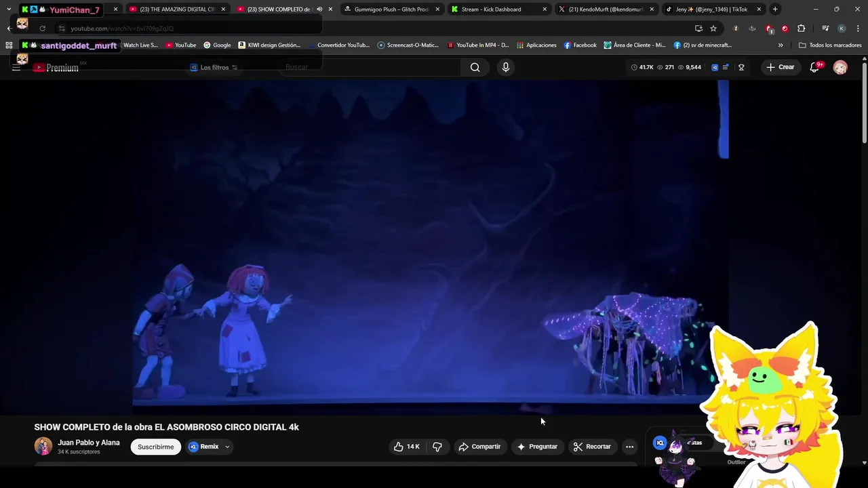Open the Juan Pablo y Alana channel avatar
Viewport: 868px width, 488px height.
pos(43,446)
